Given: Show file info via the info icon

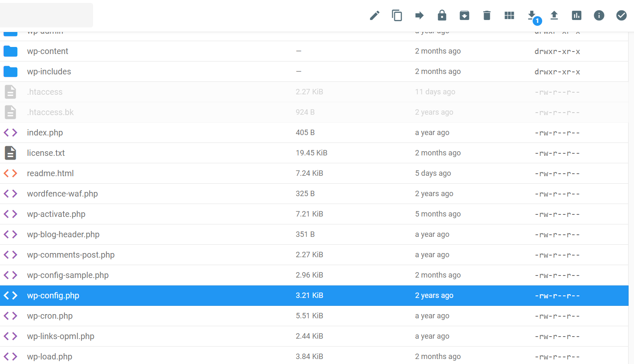Looking at the screenshot, I should pos(599,15).
